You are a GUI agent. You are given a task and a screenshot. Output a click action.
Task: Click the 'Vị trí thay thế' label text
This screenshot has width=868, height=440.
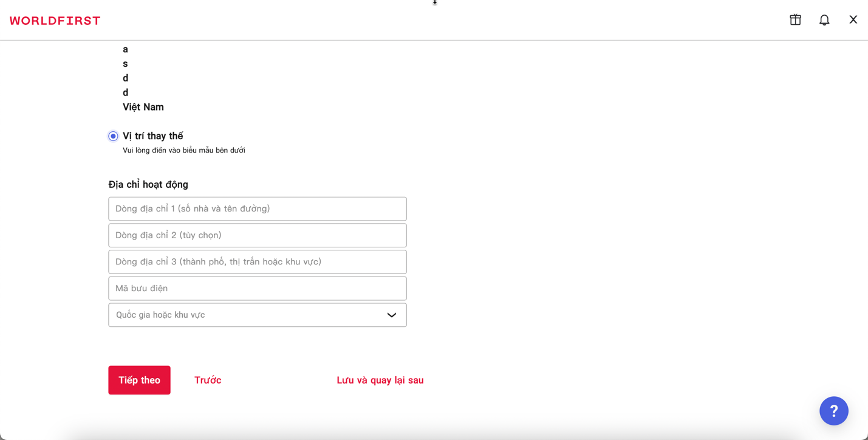point(152,136)
